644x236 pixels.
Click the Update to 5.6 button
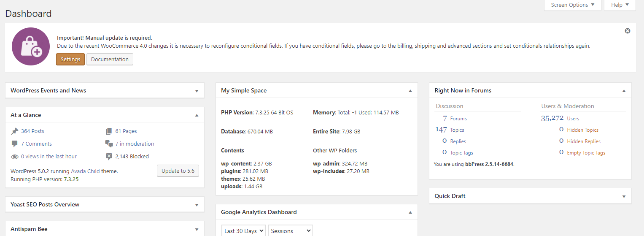tap(178, 171)
